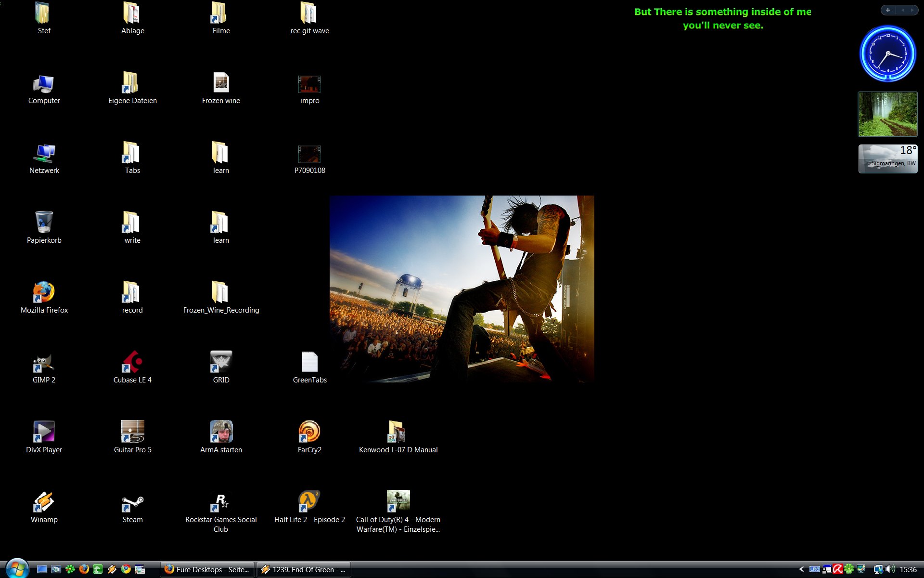Launch Cubase LE 4 shortcut
924x578 pixels.
(132, 368)
